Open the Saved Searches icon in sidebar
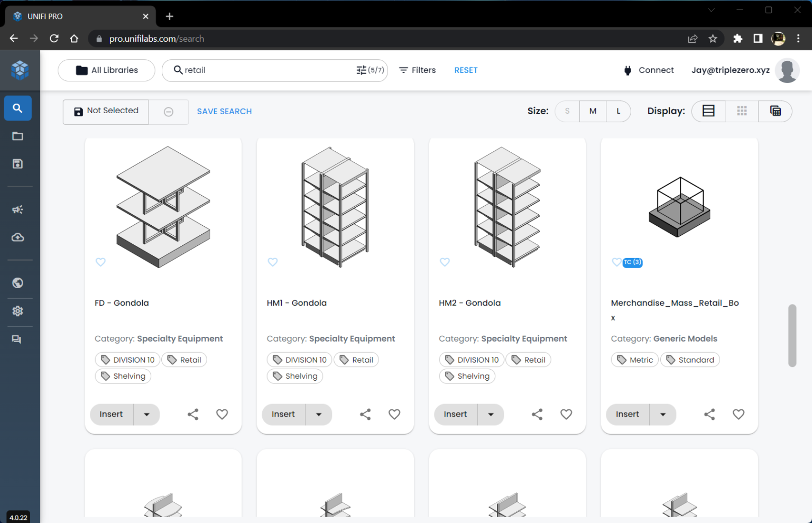Image resolution: width=812 pixels, height=523 pixels. coord(17,164)
